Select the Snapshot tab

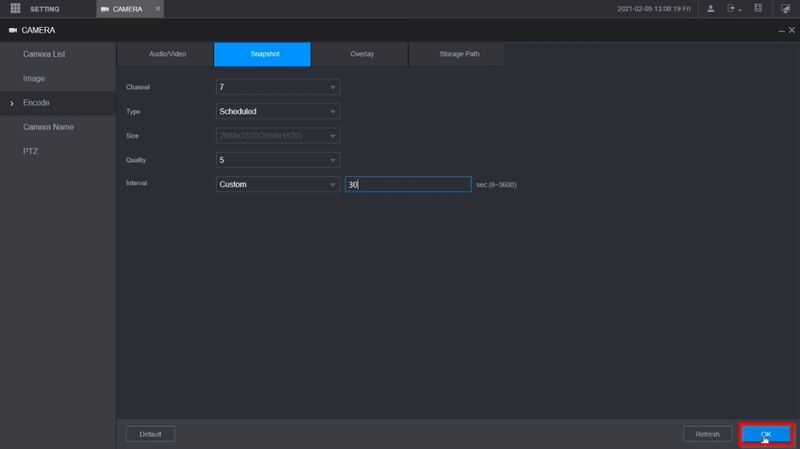pos(262,54)
